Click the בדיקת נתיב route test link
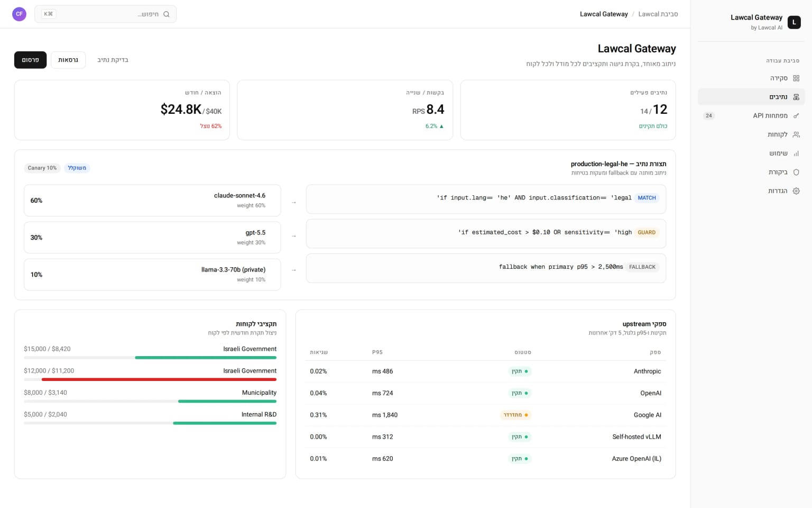812x508 pixels. 113,60
